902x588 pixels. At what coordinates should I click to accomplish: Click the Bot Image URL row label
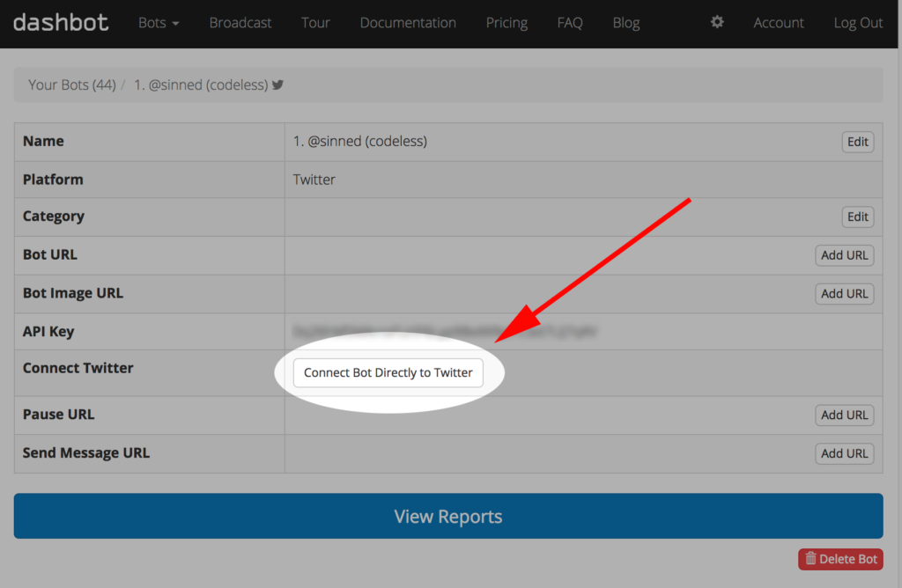coord(73,293)
